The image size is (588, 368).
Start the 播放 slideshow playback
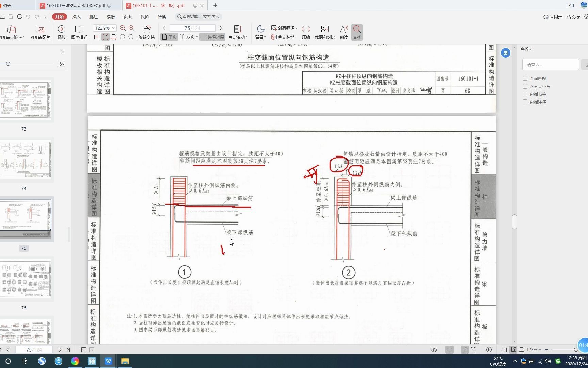[x=62, y=32]
